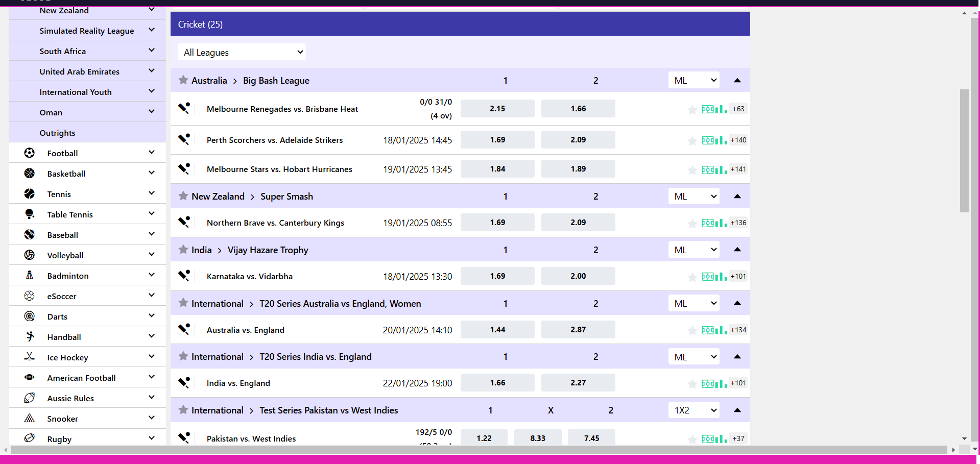The image size is (980, 464).
Task: Click the Darts target icon
Action: pyautogui.click(x=30, y=316)
